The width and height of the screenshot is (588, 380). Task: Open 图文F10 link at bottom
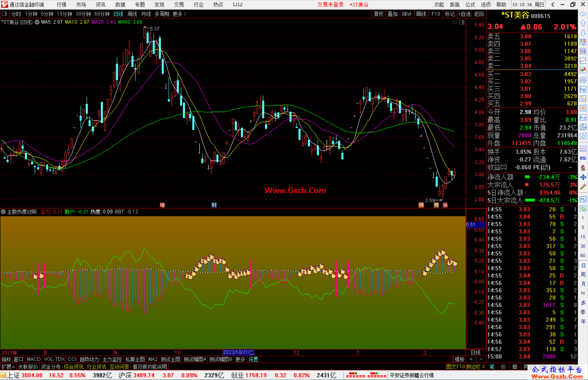[455, 367]
